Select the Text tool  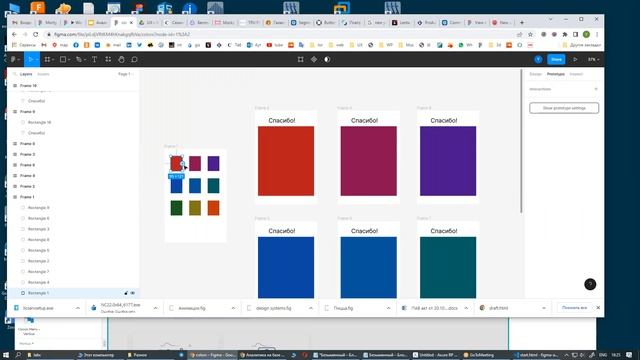pos(94,60)
